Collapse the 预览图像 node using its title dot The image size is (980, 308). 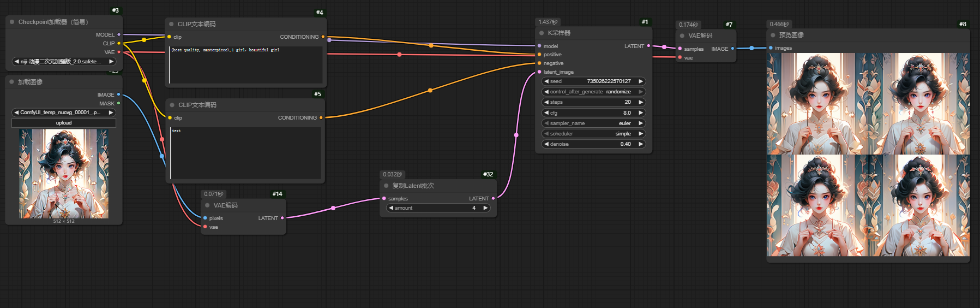point(773,35)
